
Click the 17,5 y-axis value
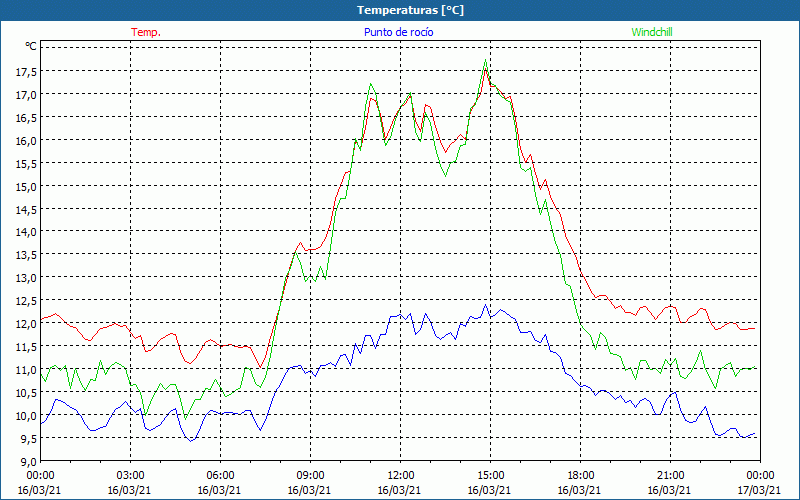27,72
